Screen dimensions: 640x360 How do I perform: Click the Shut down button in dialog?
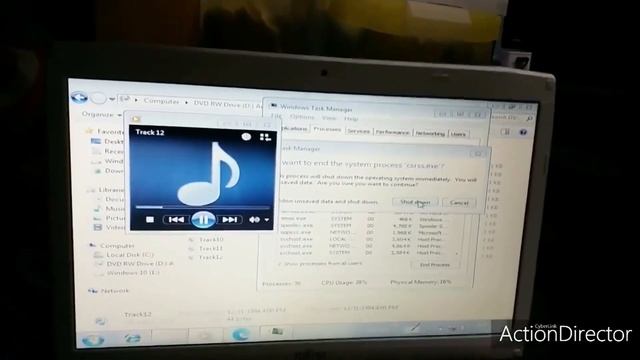click(415, 202)
